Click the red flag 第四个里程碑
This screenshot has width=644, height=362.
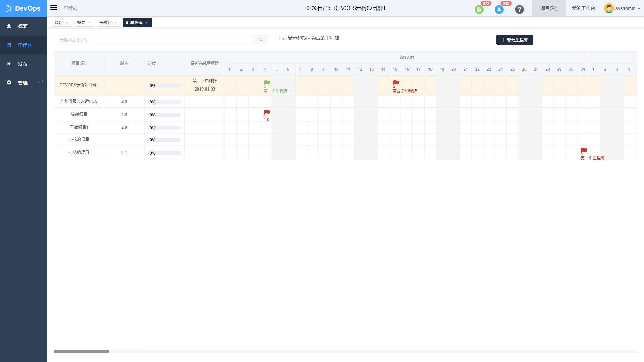point(396,84)
